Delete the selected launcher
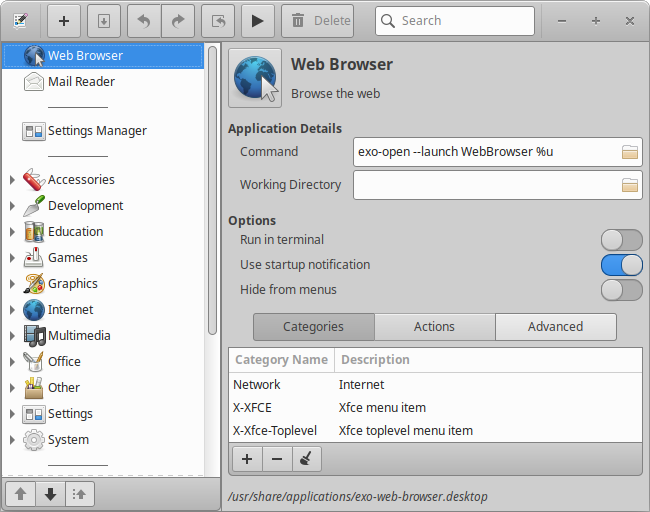650x512 pixels. pyautogui.click(x=318, y=21)
